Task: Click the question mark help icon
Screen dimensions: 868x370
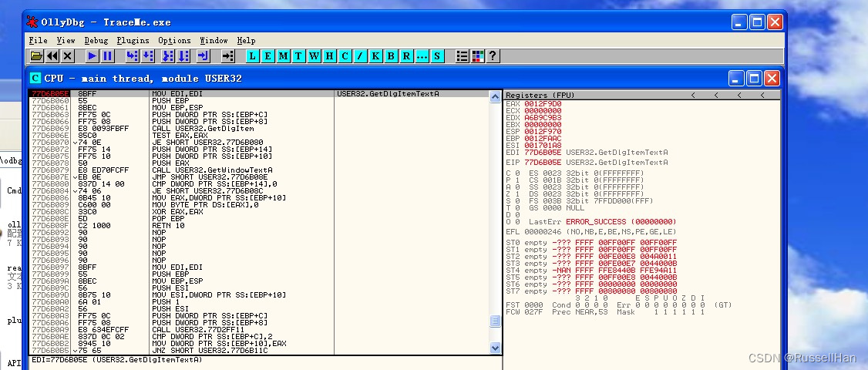Action: [x=493, y=56]
